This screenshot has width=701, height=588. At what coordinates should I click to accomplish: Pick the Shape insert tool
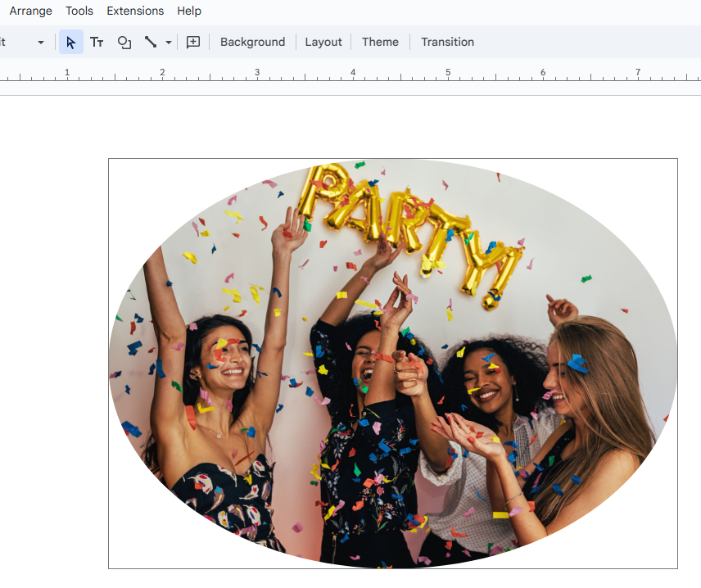point(124,43)
